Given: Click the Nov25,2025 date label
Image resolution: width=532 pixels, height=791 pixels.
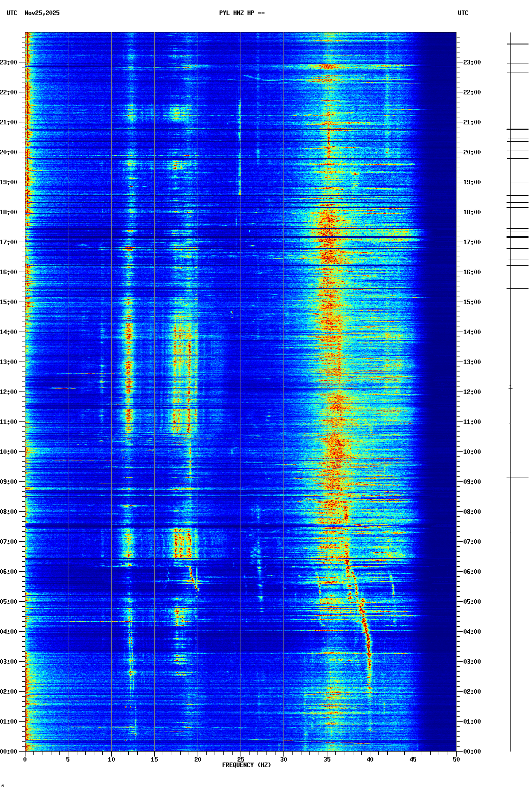Looking at the screenshot, I should (42, 13).
